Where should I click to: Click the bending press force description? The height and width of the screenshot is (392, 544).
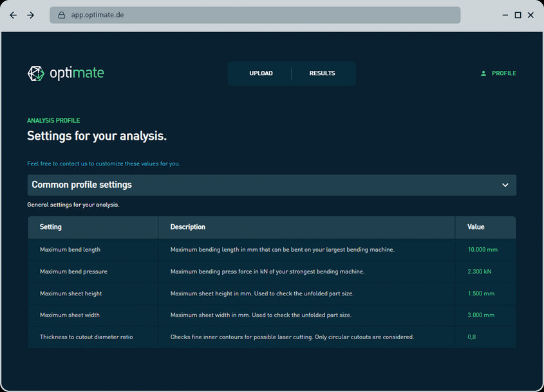[267, 272]
